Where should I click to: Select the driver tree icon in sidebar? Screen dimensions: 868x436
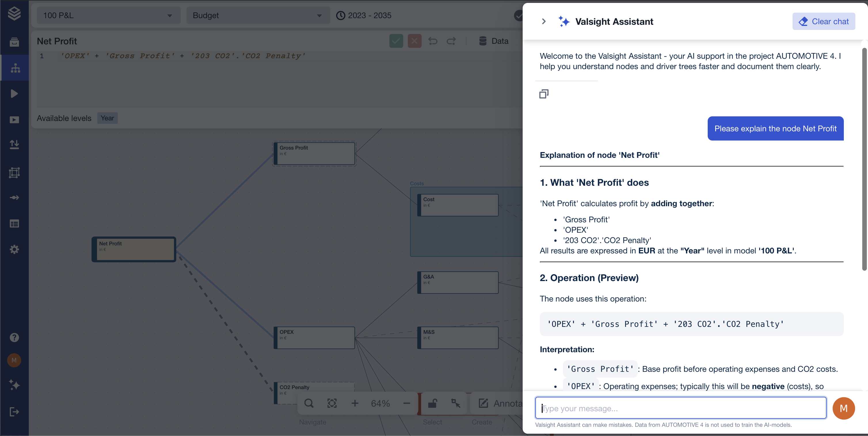click(x=14, y=67)
